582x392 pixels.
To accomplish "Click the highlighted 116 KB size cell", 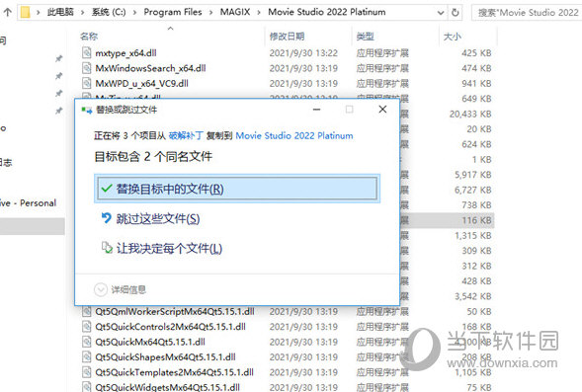I will (x=476, y=220).
